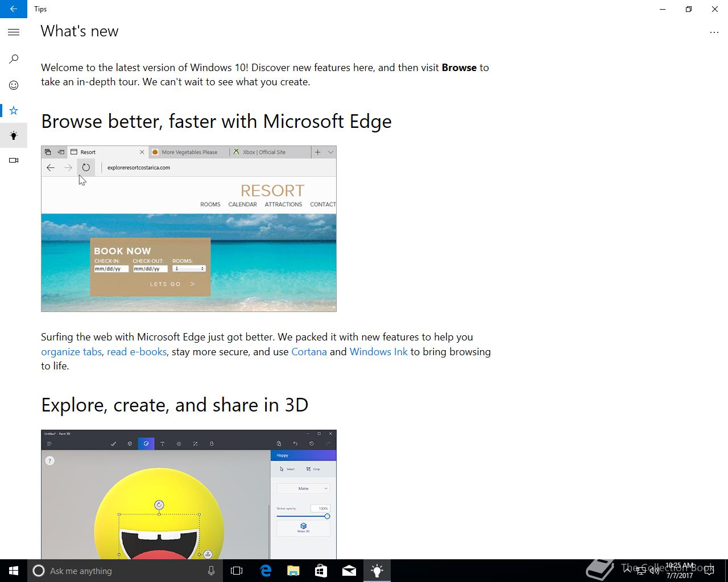728x582 pixels.
Task: Click the 'Browse better, faster with Microsoft Edge' heading
Action: [216, 122]
